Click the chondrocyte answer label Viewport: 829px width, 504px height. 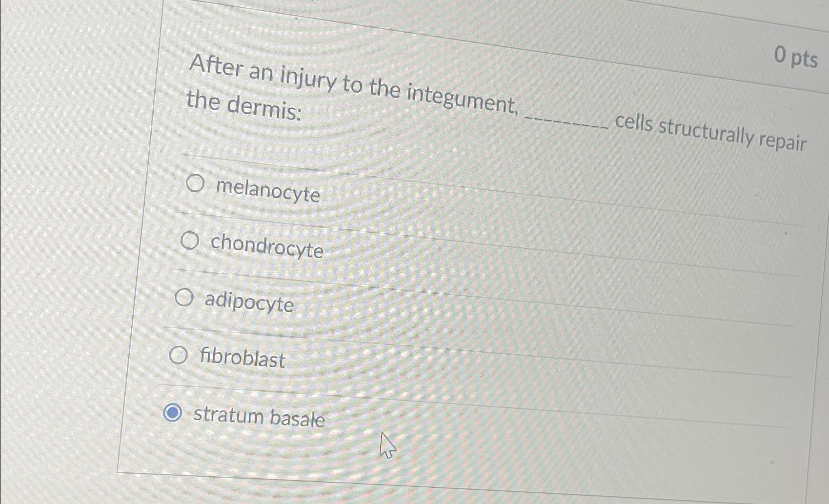(x=267, y=250)
